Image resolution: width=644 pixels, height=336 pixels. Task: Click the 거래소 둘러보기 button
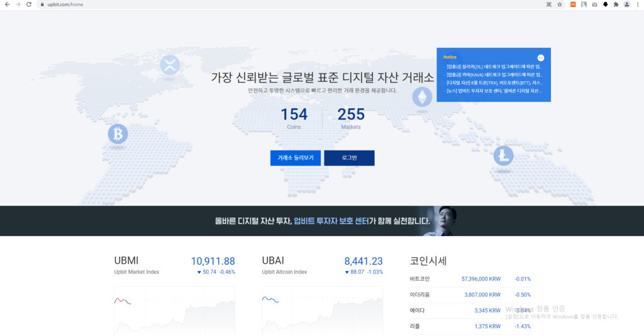pyautogui.click(x=296, y=158)
